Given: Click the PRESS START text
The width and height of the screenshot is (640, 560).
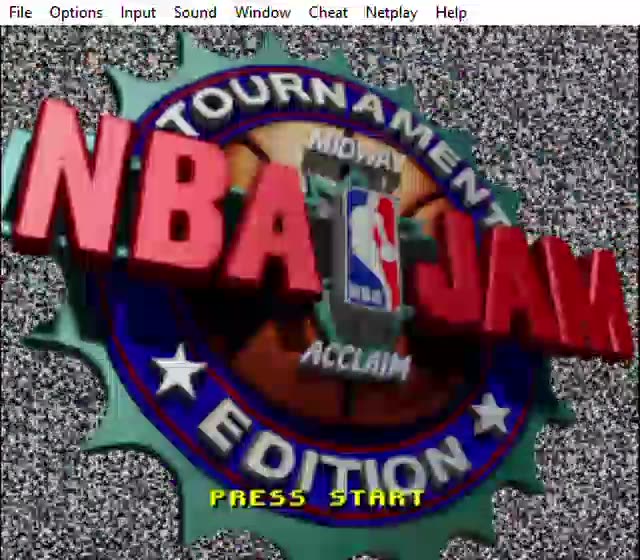Looking at the screenshot, I should 317,498.
